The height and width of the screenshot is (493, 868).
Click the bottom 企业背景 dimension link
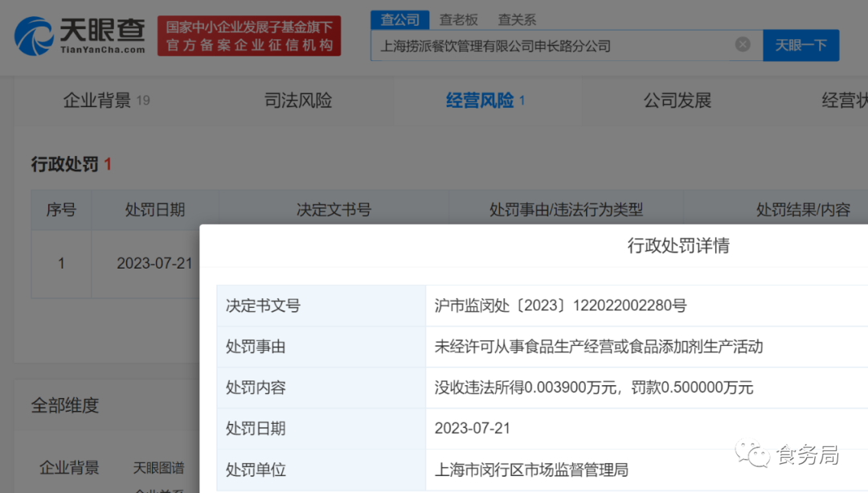(69, 467)
